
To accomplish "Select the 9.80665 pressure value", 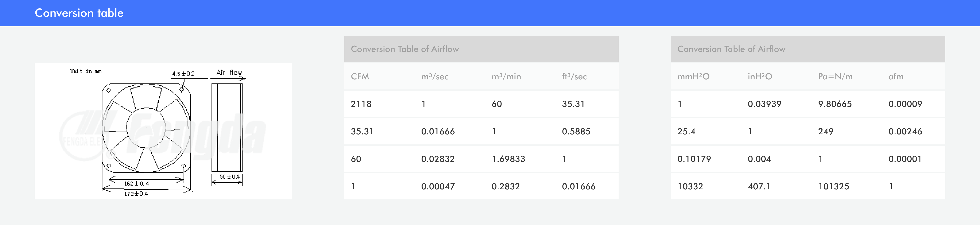I will 835,104.
